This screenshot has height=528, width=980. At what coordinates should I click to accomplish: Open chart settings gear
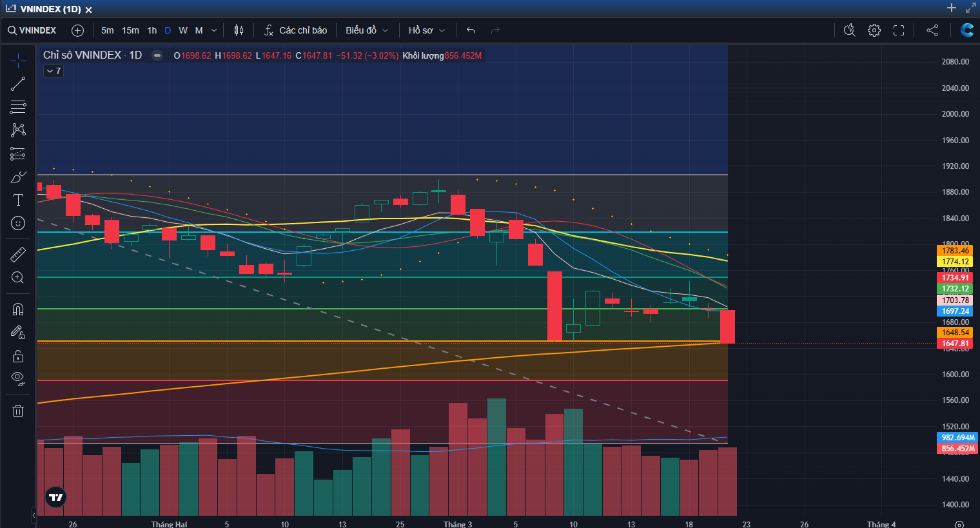click(x=874, y=30)
